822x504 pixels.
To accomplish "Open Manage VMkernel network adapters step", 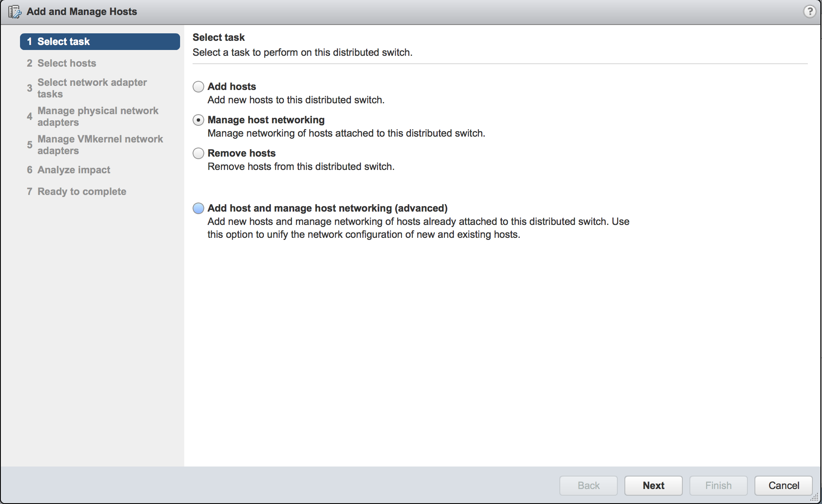I will (95, 145).
